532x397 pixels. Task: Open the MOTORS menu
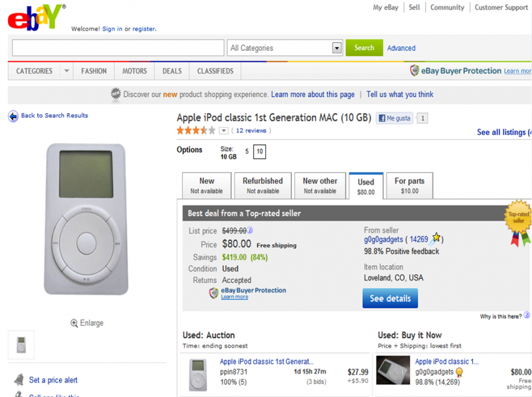click(x=134, y=70)
